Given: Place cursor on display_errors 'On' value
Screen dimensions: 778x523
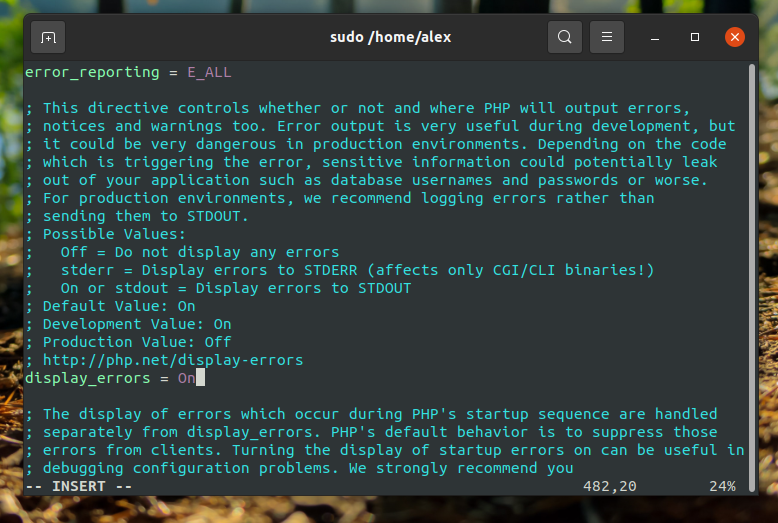Looking at the screenshot, I should pyautogui.click(x=187, y=378).
